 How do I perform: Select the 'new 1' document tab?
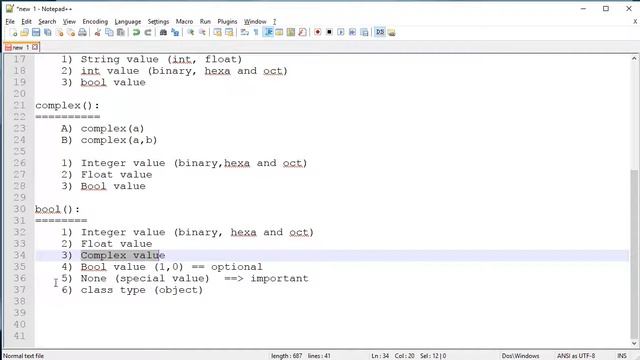click(21, 47)
